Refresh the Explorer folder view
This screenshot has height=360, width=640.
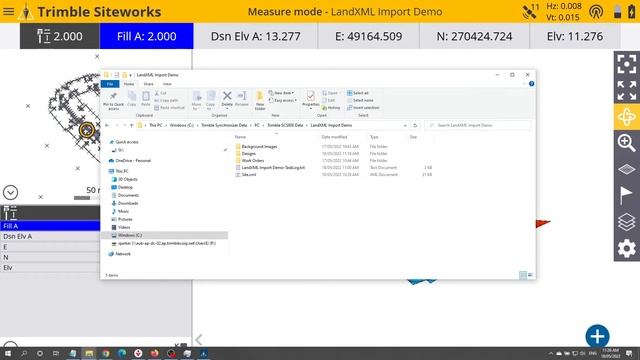click(x=415, y=125)
